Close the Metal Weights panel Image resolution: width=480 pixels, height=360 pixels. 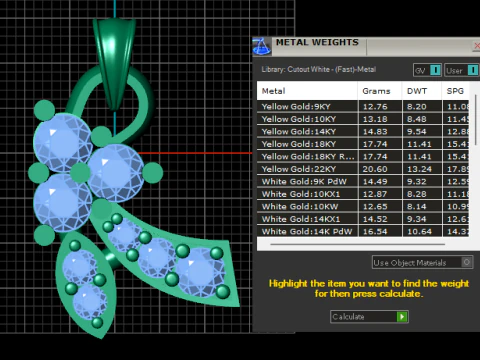477,46
